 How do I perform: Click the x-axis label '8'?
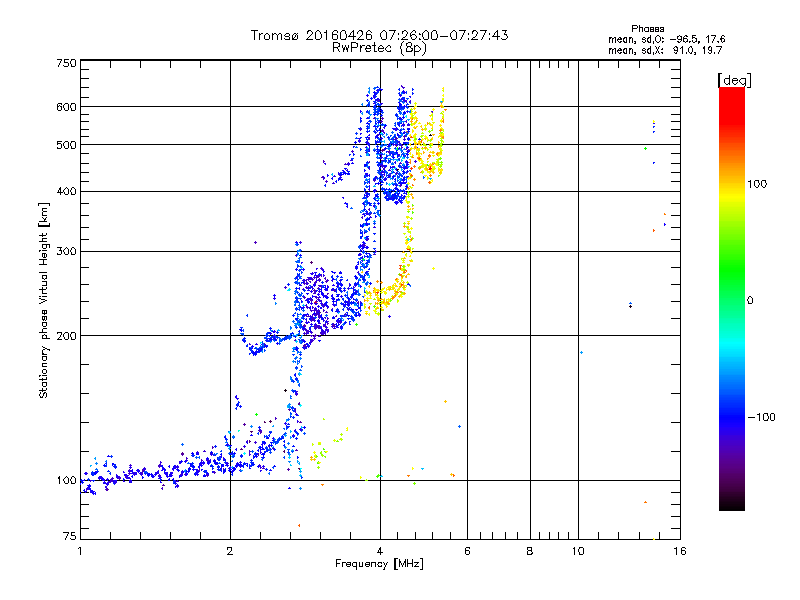tap(530, 551)
